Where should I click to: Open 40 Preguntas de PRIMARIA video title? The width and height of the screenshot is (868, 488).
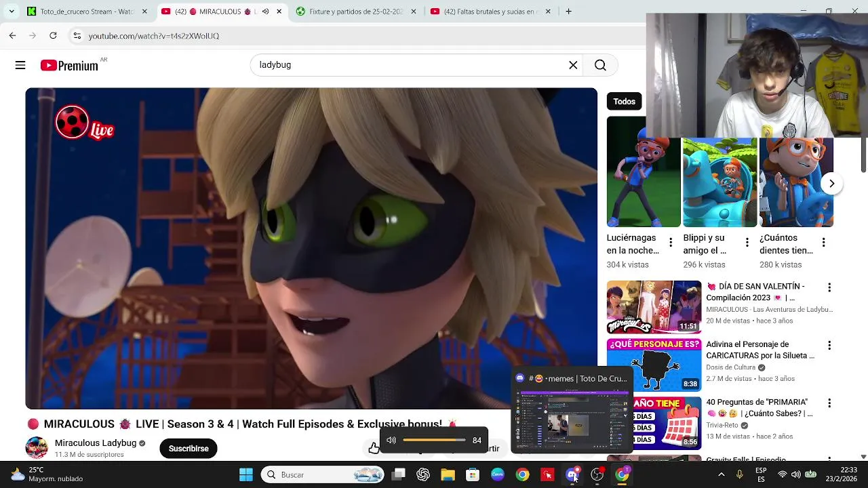[759, 407]
